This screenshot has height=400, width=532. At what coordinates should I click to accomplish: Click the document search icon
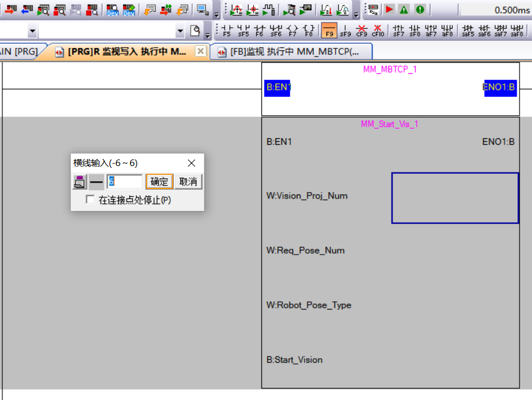tap(195, 31)
